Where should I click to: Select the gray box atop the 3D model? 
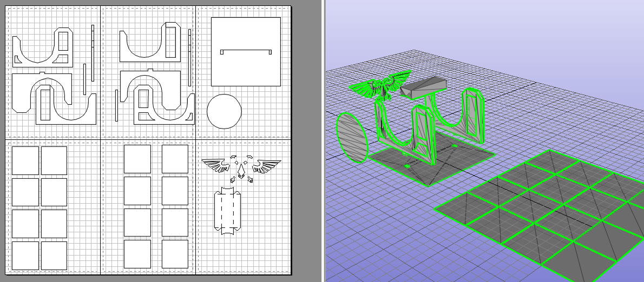click(x=423, y=87)
